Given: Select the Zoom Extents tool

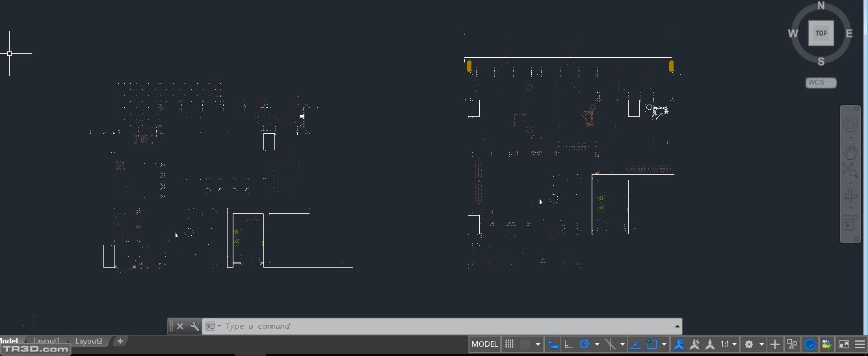Looking at the screenshot, I should point(850,171).
